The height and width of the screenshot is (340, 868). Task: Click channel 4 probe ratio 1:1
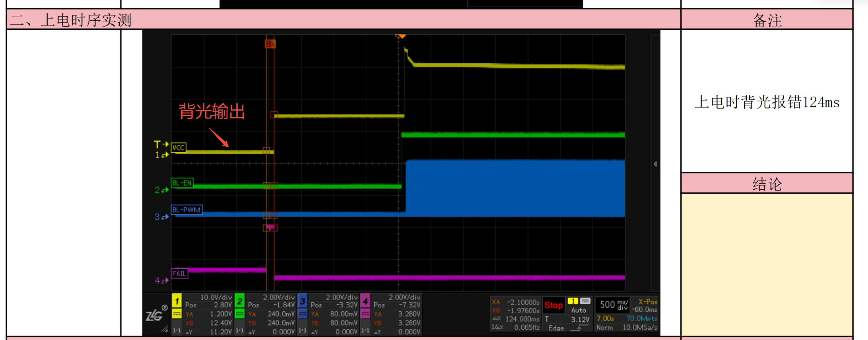(365, 331)
